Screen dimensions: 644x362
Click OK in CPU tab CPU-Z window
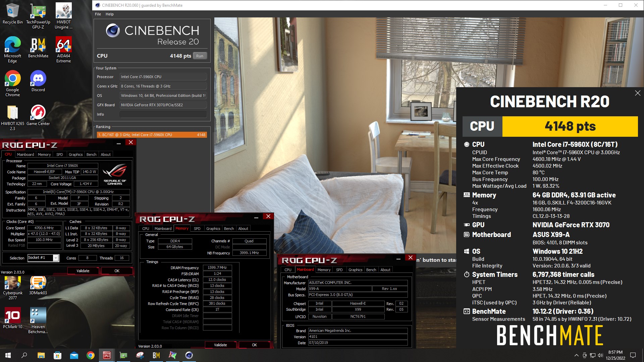(117, 271)
